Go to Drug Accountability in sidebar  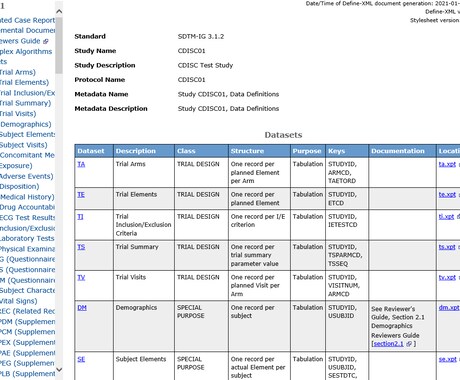27,207
